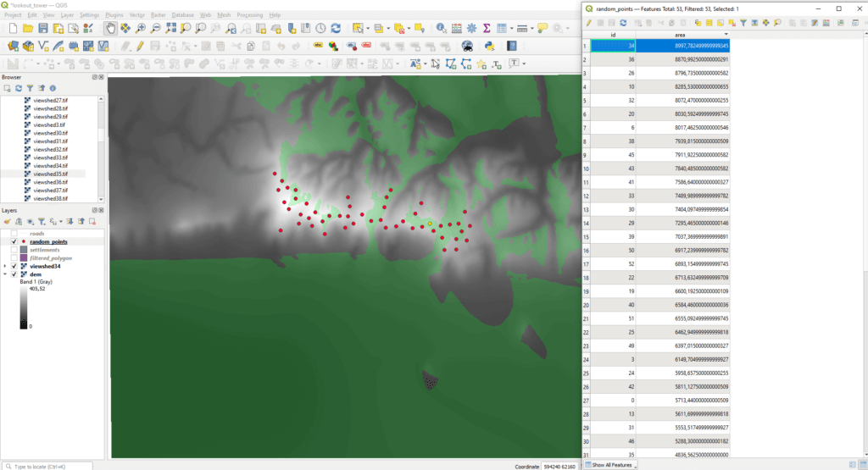Open attribute table options dropdown arrow
The width and height of the screenshot is (868, 470).
[x=511, y=28]
